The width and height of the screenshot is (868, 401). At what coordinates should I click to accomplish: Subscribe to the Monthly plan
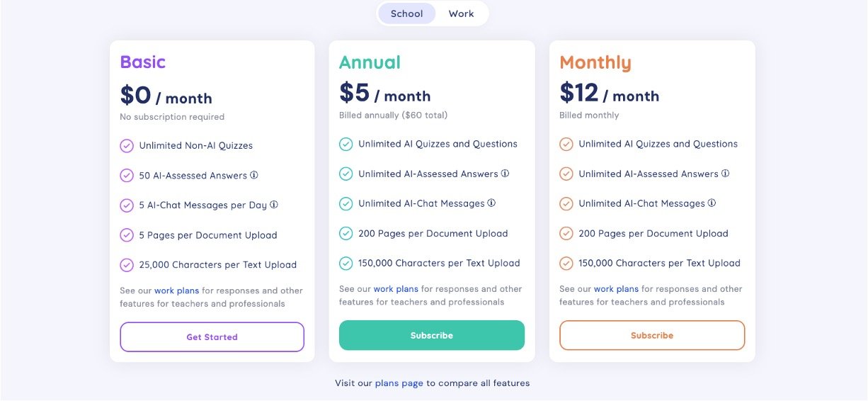coord(651,335)
